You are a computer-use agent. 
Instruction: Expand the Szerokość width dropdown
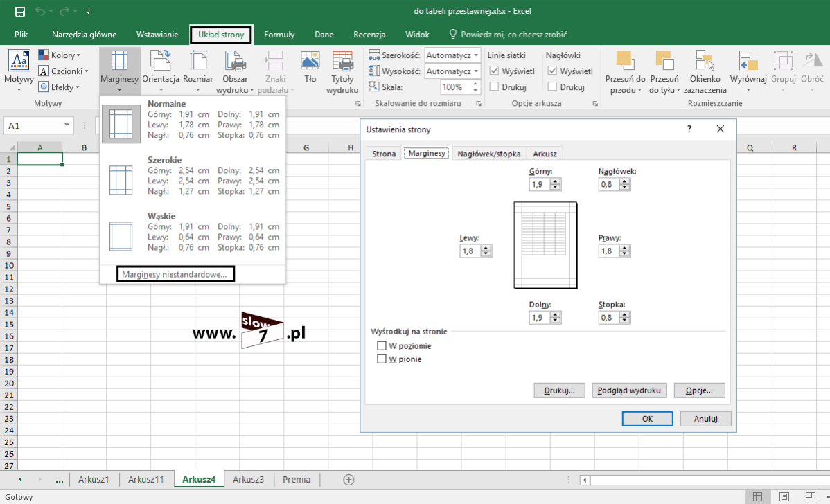point(476,55)
